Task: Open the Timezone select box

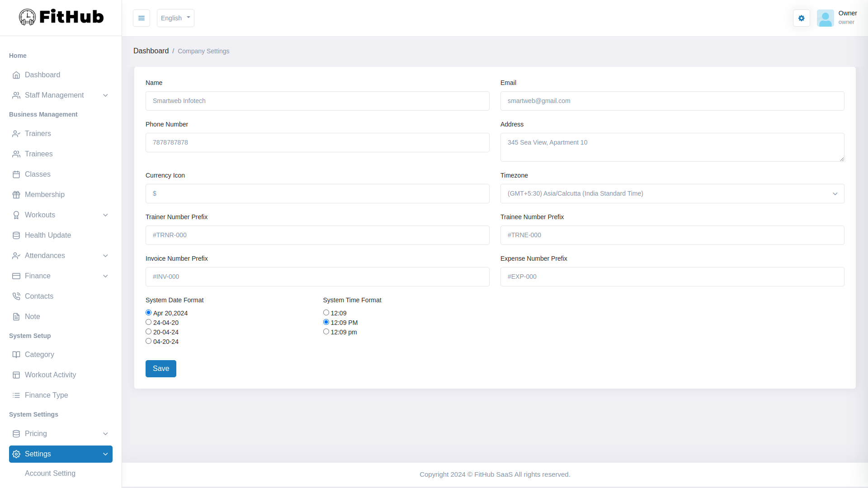Action: (x=672, y=193)
